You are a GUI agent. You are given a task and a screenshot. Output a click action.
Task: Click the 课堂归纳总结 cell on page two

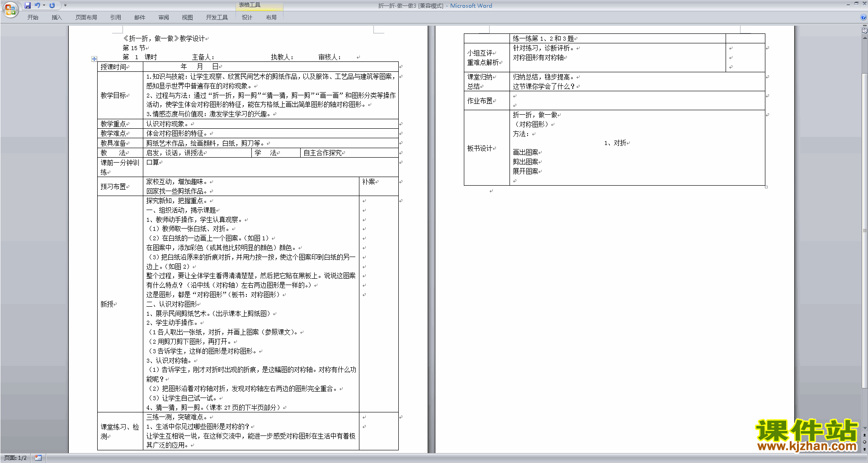click(x=486, y=81)
